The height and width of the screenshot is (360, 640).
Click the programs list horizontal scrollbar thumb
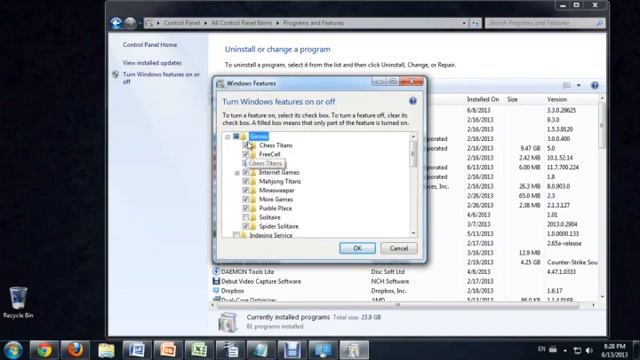point(398,305)
